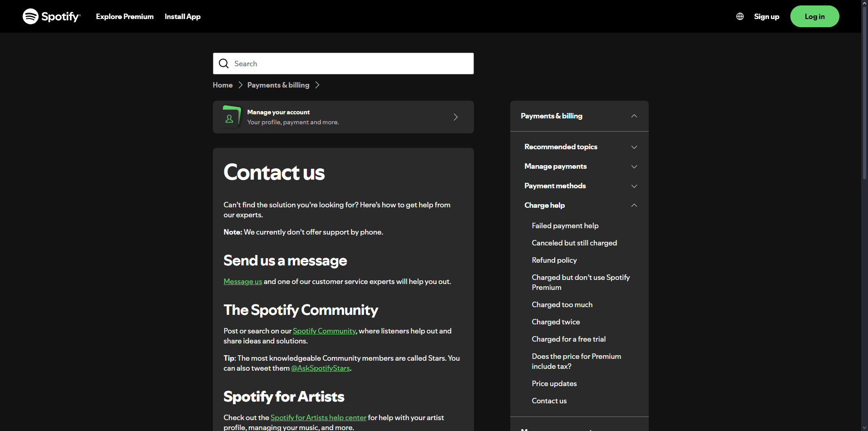Focus the Search input field
This screenshot has height=431, width=868.
tap(343, 64)
